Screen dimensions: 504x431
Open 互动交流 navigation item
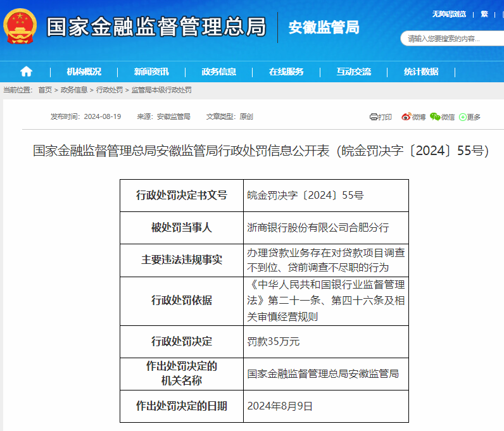[x=354, y=72]
